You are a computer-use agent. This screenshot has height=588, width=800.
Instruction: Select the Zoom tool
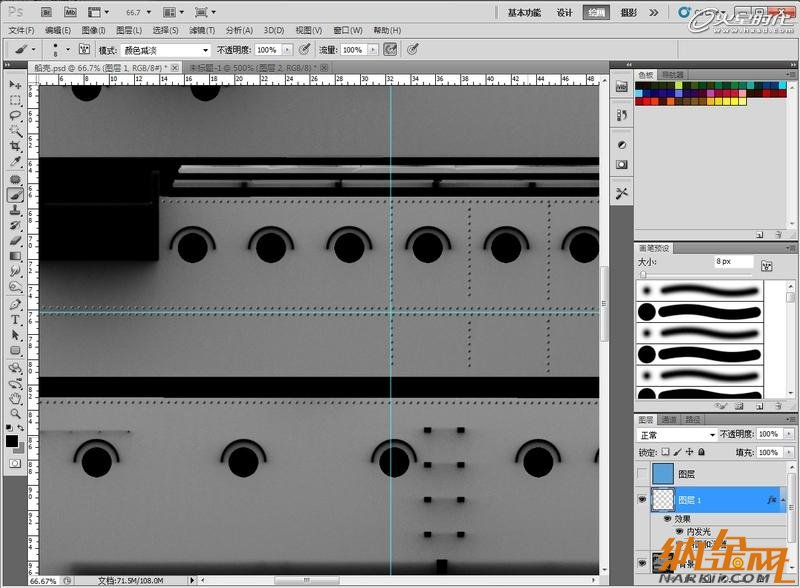coord(15,413)
